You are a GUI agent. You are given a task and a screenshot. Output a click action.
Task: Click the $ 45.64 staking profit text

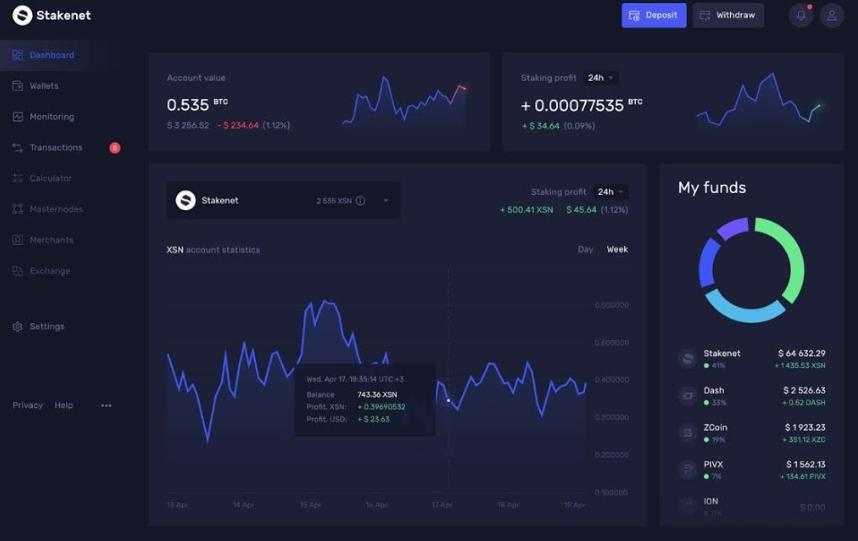(x=581, y=210)
